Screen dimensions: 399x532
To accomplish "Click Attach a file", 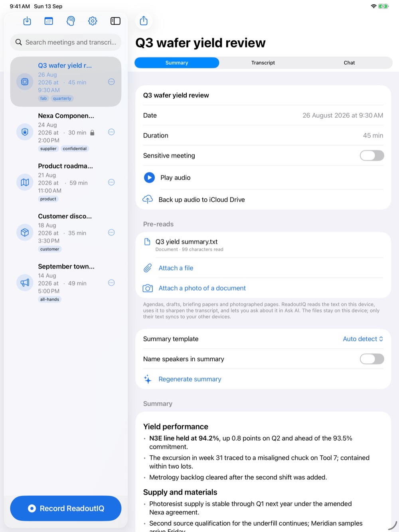I will (176, 268).
